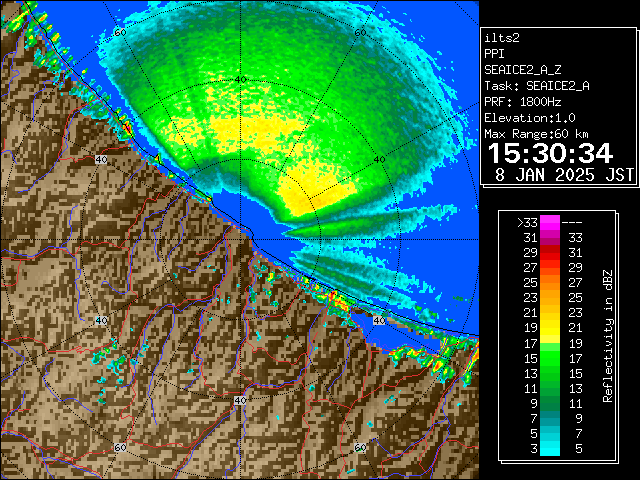Pick the yellow 19–21 dBZ legend band

click(x=550, y=328)
